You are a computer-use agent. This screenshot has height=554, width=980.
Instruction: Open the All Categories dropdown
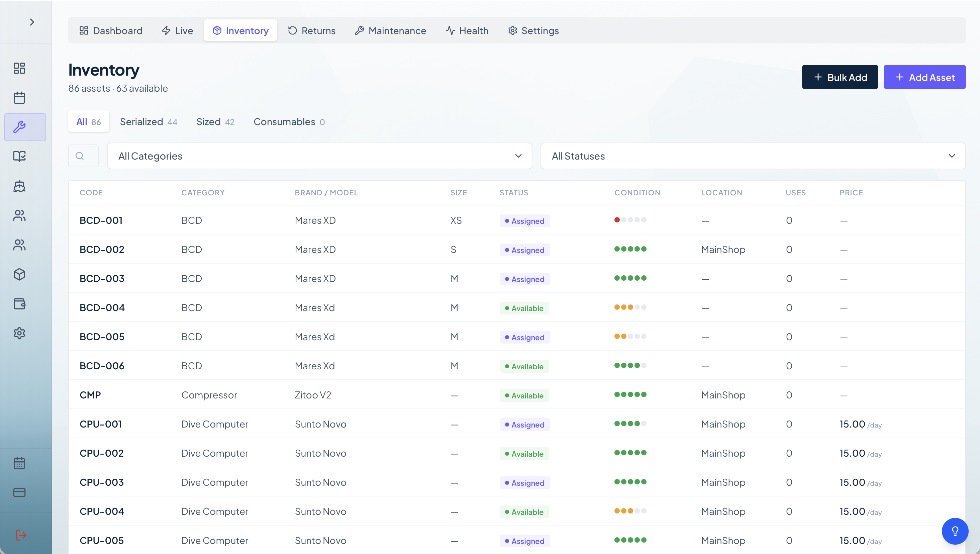(319, 156)
